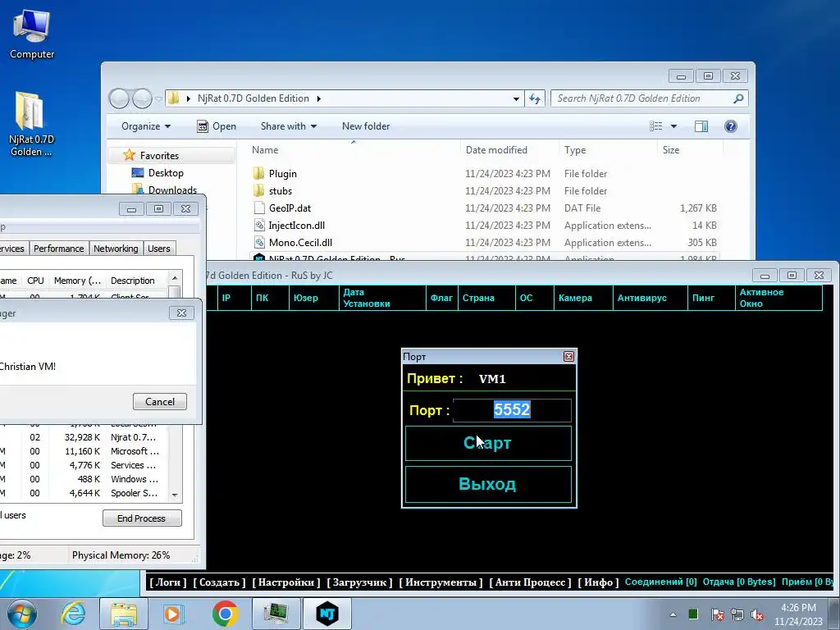Viewport: 840px width, 630px height.
Task: Open the Настройки menu in NjRat
Action: click(x=286, y=582)
